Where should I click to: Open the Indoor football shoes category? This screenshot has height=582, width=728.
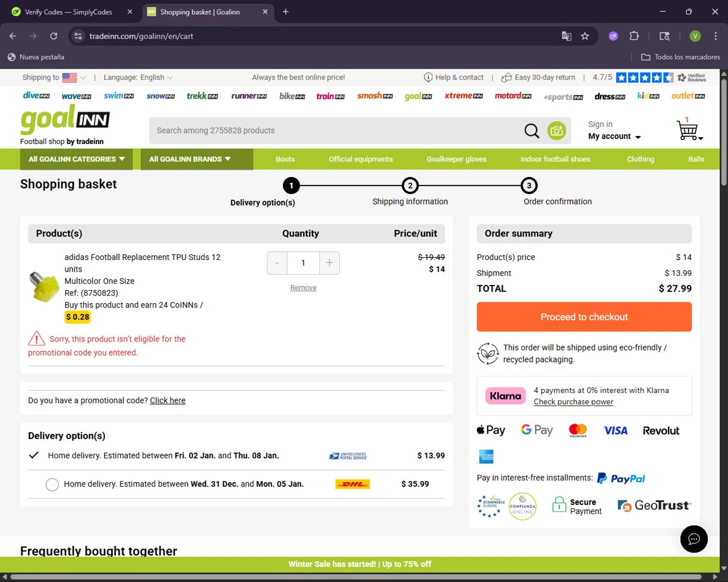click(555, 159)
